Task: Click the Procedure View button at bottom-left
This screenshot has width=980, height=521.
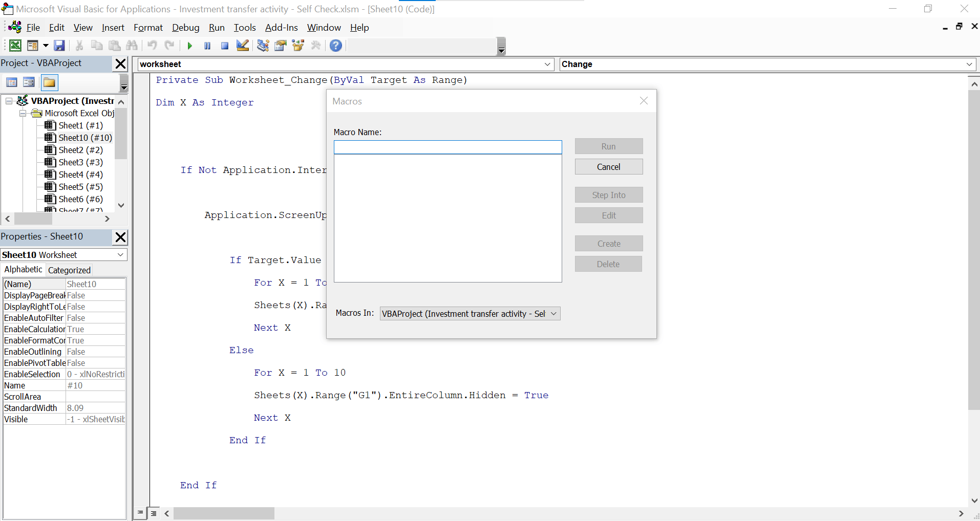Action: coord(140,513)
